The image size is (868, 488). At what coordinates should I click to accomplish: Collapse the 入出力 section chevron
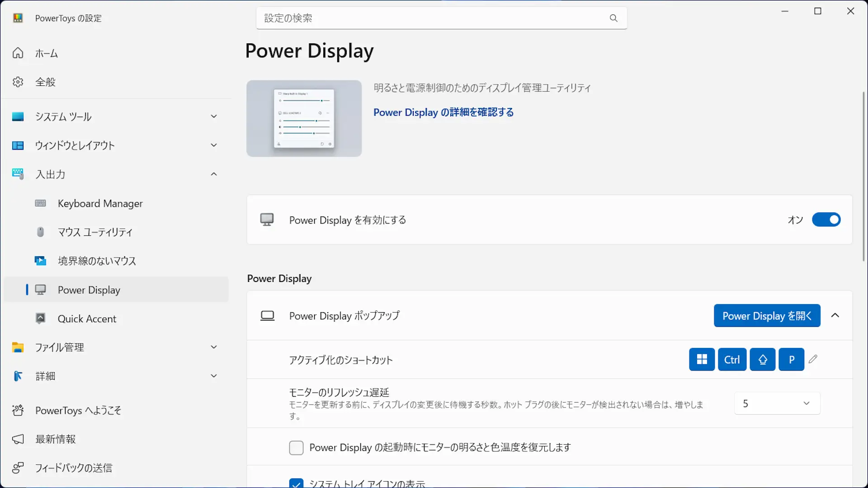[x=214, y=174]
